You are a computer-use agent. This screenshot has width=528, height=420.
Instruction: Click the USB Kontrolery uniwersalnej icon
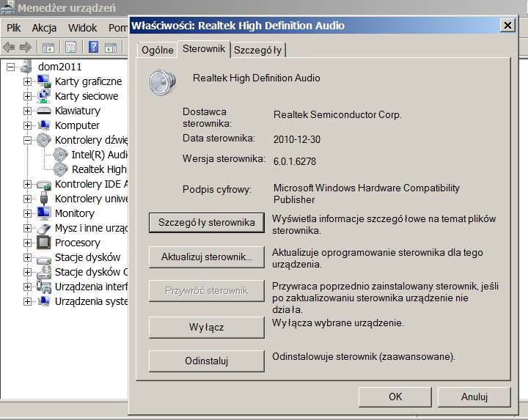[x=44, y=199]
